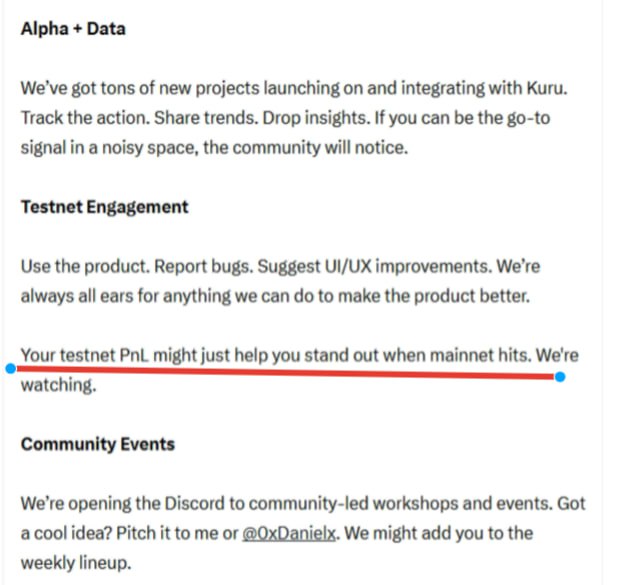Screen dimensions: 630x585
Task: Click the word "Discord" in last paragraph
Action: pyautogui.click(x=194, y=503)
